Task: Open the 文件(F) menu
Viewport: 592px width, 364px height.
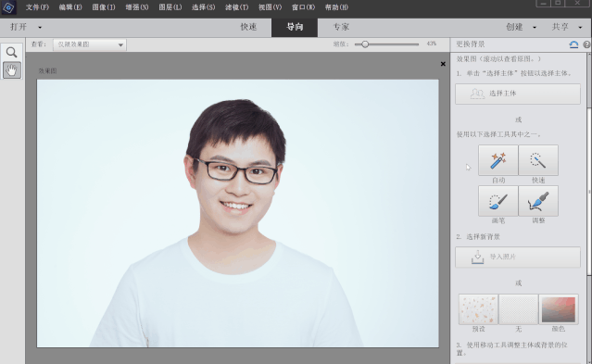Action: [x=37, y=7]
